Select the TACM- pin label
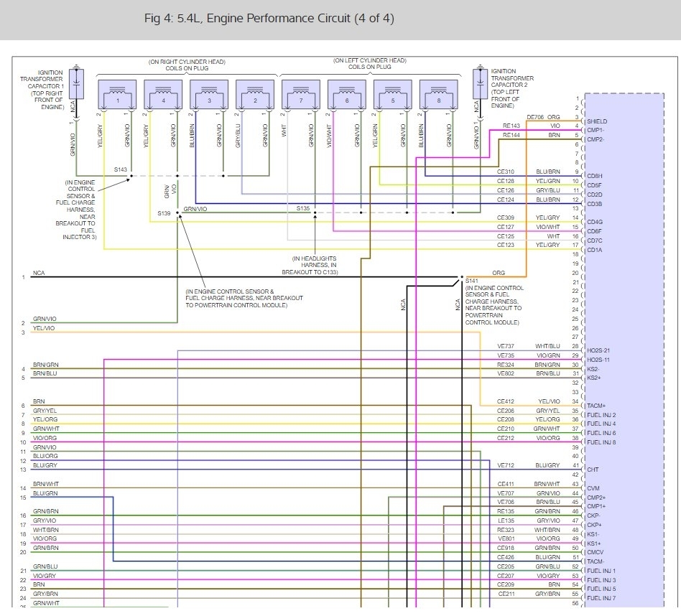Screen dimensions: 681x616 pyautogui.click(x=596, y=561)
